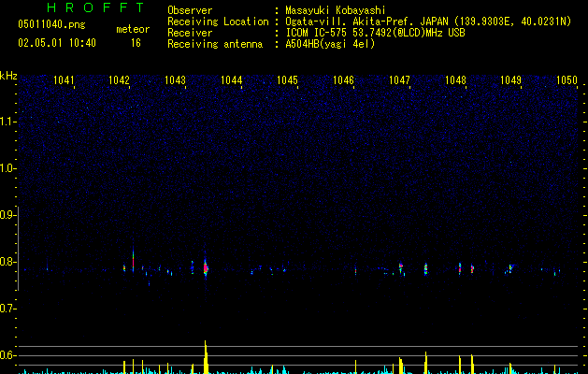Click the 1043 time axis marker
588x374 pixels.
(x=175, y=80)
